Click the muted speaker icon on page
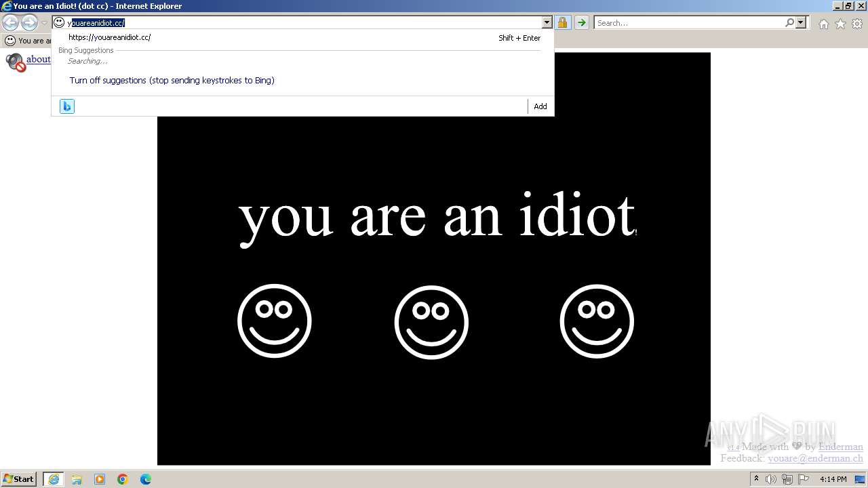This screenshot has width=868, height=488. (x=16, y=62)
